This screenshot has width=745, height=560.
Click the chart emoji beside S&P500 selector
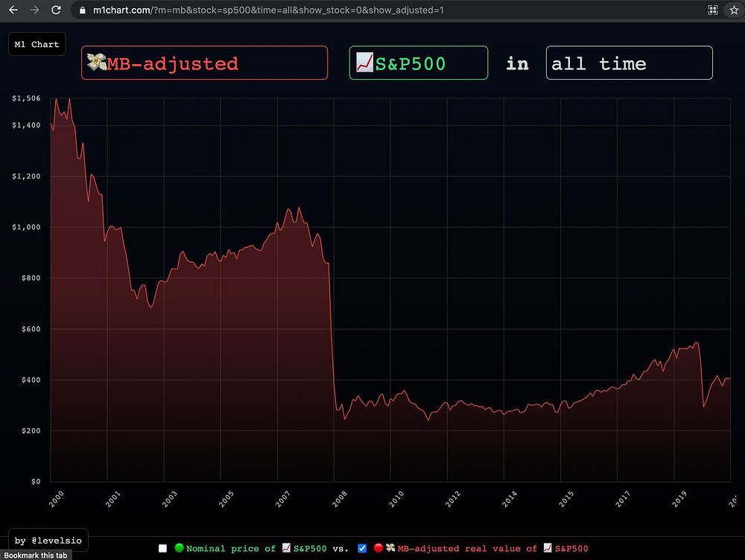364,63
